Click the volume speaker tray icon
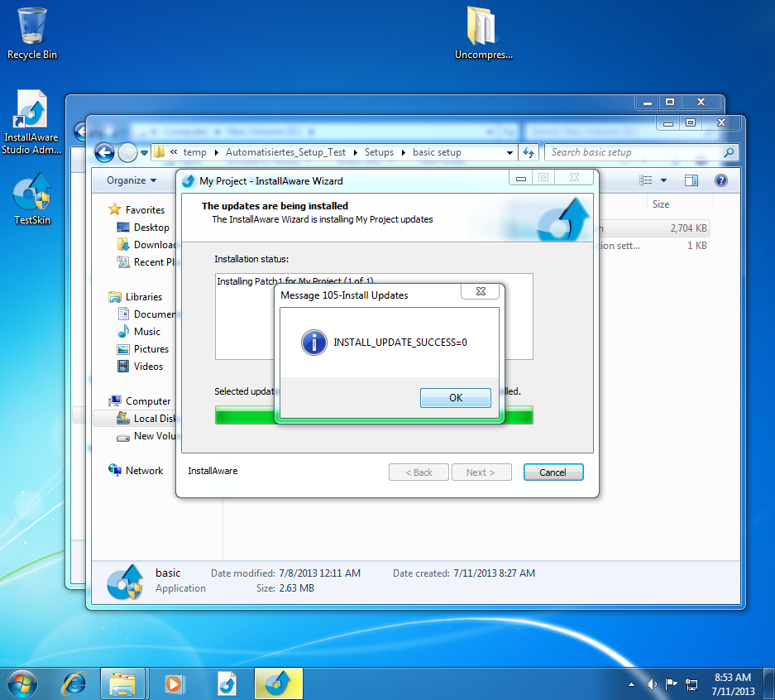 [x=652, y=684]
